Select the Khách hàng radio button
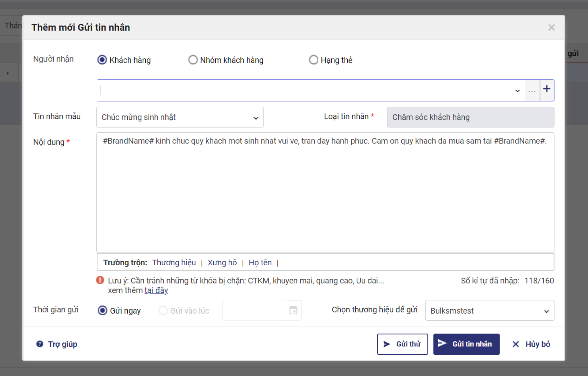588x376 pixels. coord(102,60)
